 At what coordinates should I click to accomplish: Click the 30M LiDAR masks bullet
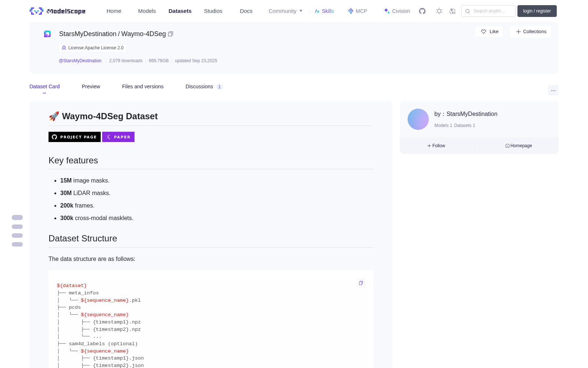point(85,193)
